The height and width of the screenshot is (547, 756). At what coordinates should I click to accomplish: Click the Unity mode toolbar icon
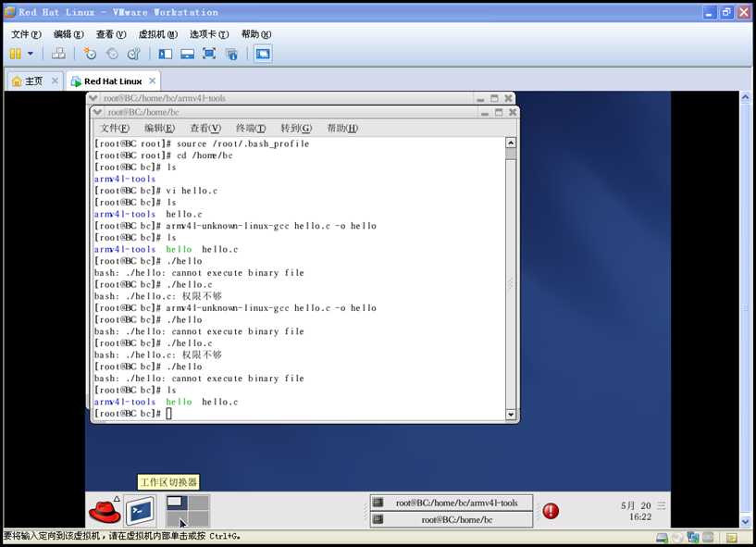pyautogui.click(x=232, y=54)
